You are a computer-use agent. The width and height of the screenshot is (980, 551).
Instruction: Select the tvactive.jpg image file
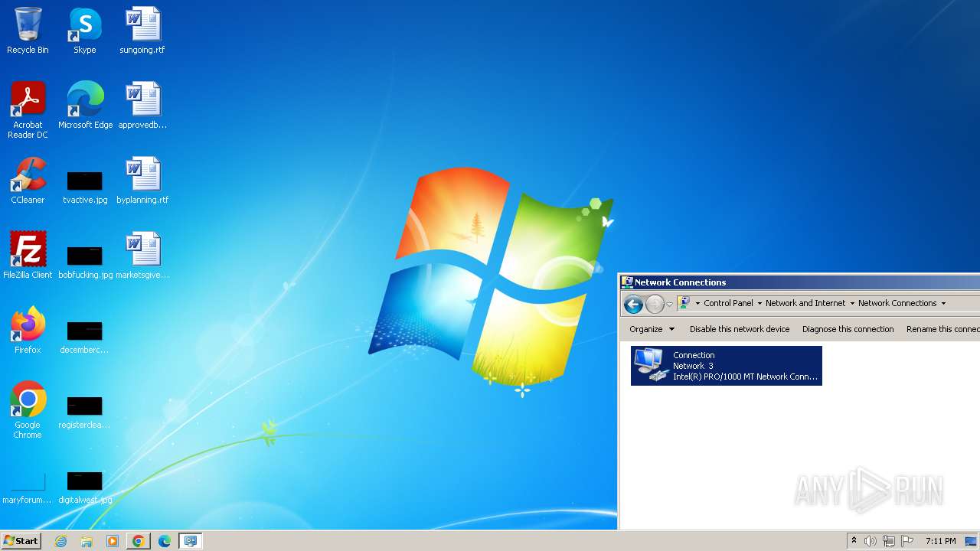(85, 186)
